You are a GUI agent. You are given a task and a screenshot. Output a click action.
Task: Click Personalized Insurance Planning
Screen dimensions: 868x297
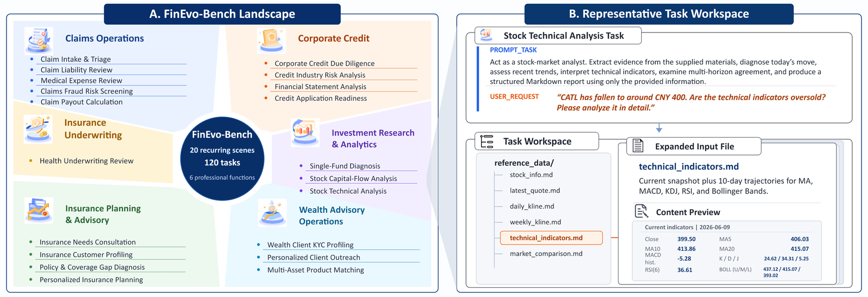(x=91, y=280)
